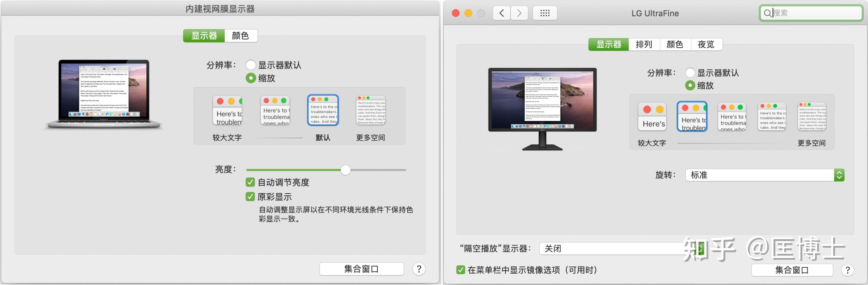Select the 更多空间 scaling thumbnail in built-in display window
Viewport: 868px width, 285px height.
coord(371,110)
